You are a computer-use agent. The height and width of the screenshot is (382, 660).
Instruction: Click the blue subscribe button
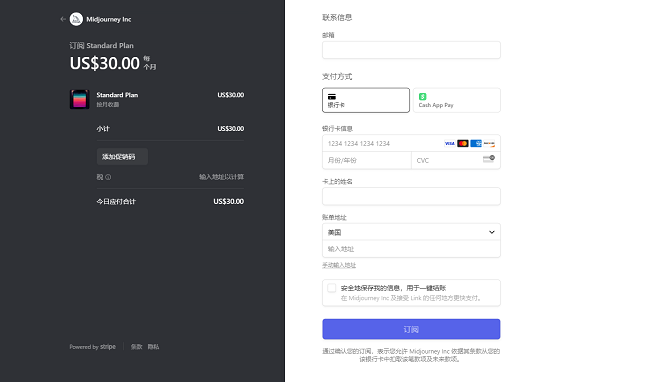(x=411, y=329)
